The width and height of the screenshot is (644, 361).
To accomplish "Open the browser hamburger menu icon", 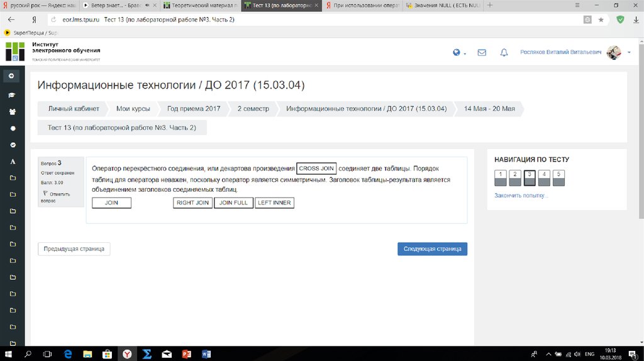I will [x=577, y=5].
